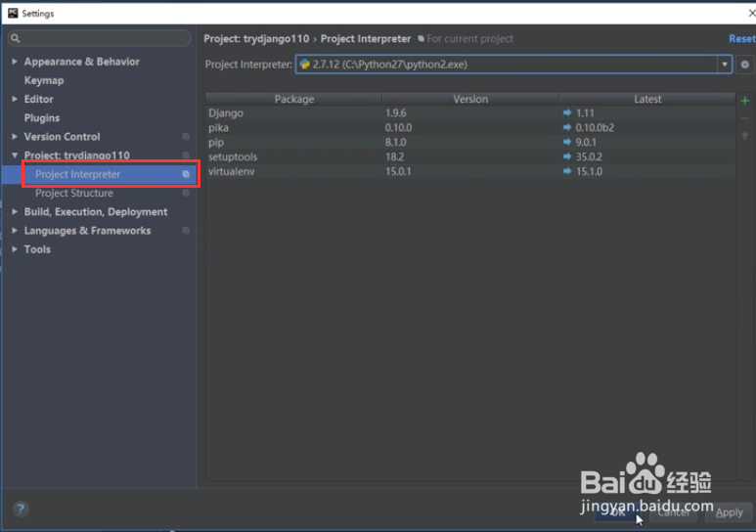Expand Languages & Frameworks section
Image resolution: width=756 pixels, height=532 pixels.
(15, 231)
